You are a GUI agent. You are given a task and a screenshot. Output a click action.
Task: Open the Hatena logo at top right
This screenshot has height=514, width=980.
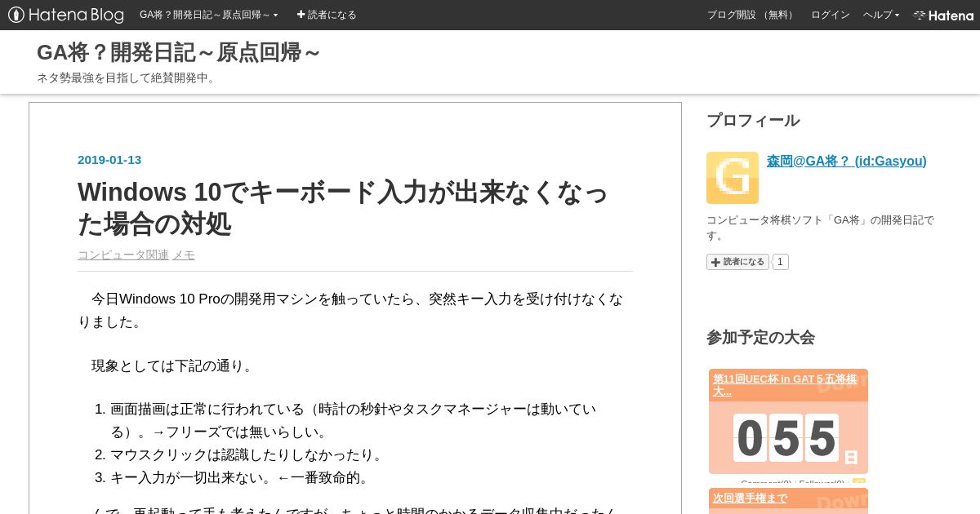click(x=943, y=15)
